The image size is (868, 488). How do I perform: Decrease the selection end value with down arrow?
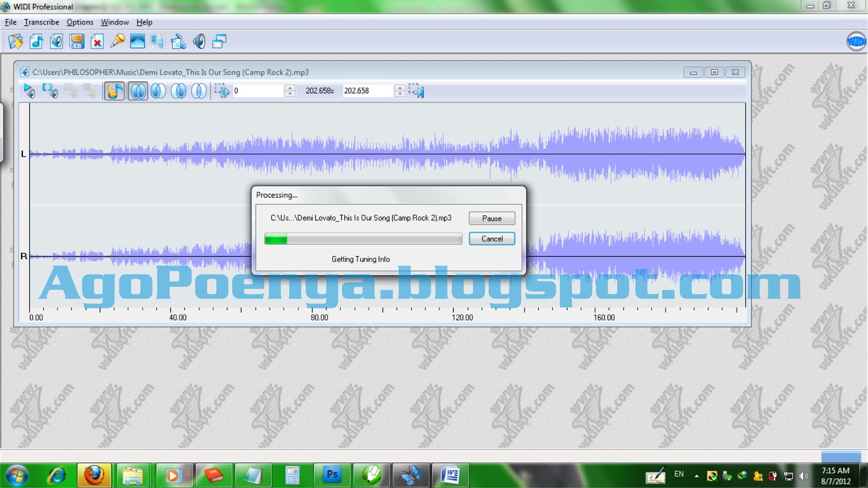(x=400, y=94)
